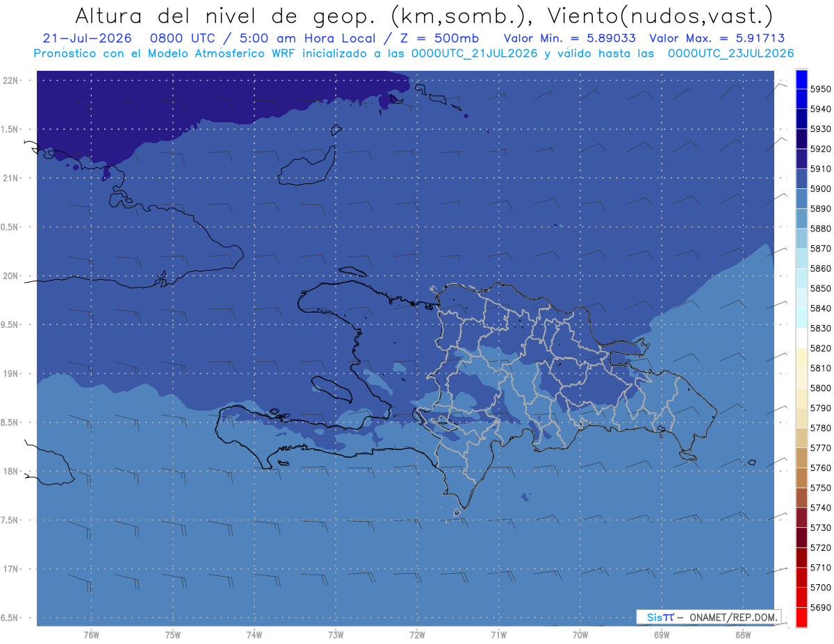Viewport: 834px width, 644px height.
Task: Click the 70W longitude label
Action: click(x=580, y=635)
